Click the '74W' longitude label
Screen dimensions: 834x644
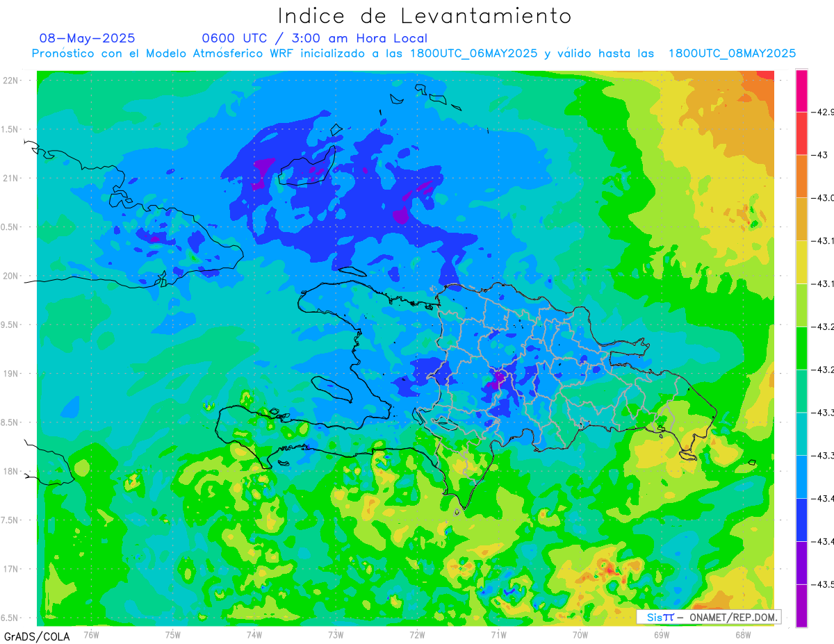point(254,634)
